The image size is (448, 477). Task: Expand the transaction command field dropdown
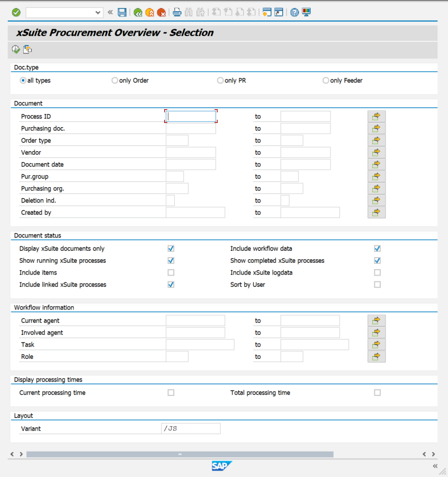pos(98,12)
